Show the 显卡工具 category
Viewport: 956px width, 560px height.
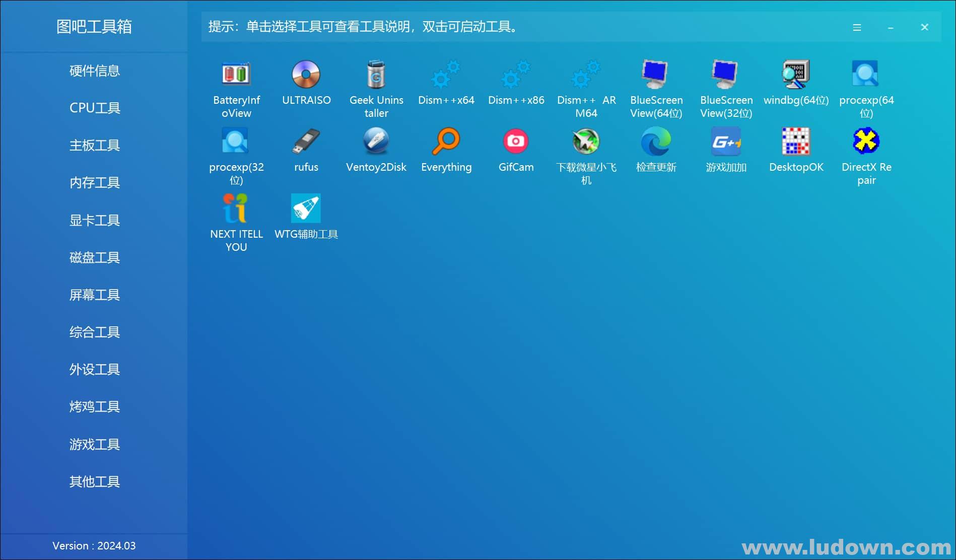coord(94,220)
